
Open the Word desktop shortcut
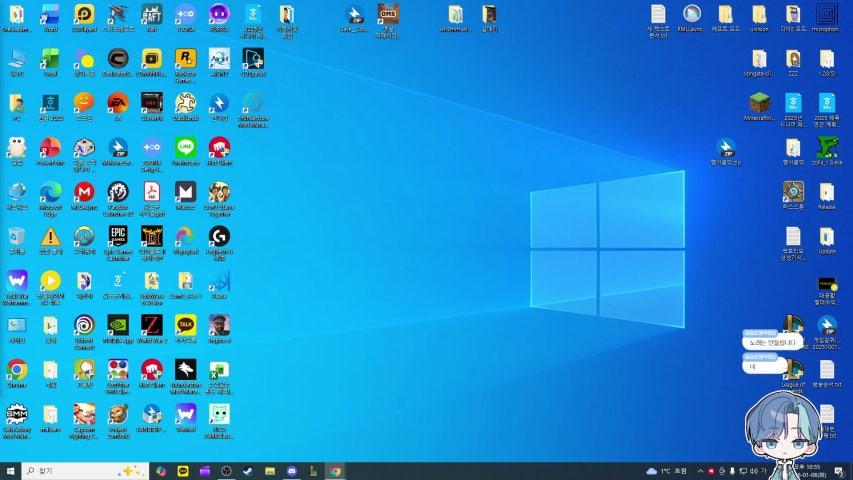click(x=50, y=15)
